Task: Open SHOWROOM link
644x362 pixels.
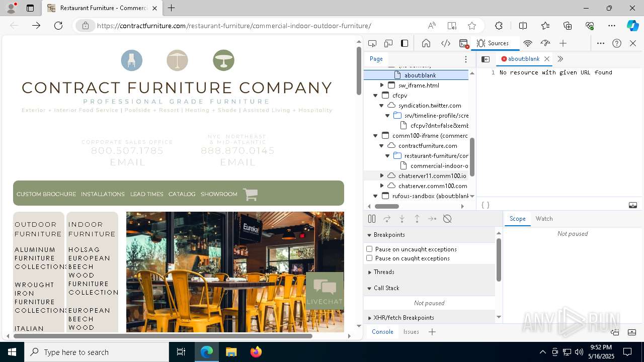Action: click(x=219, y=194)
